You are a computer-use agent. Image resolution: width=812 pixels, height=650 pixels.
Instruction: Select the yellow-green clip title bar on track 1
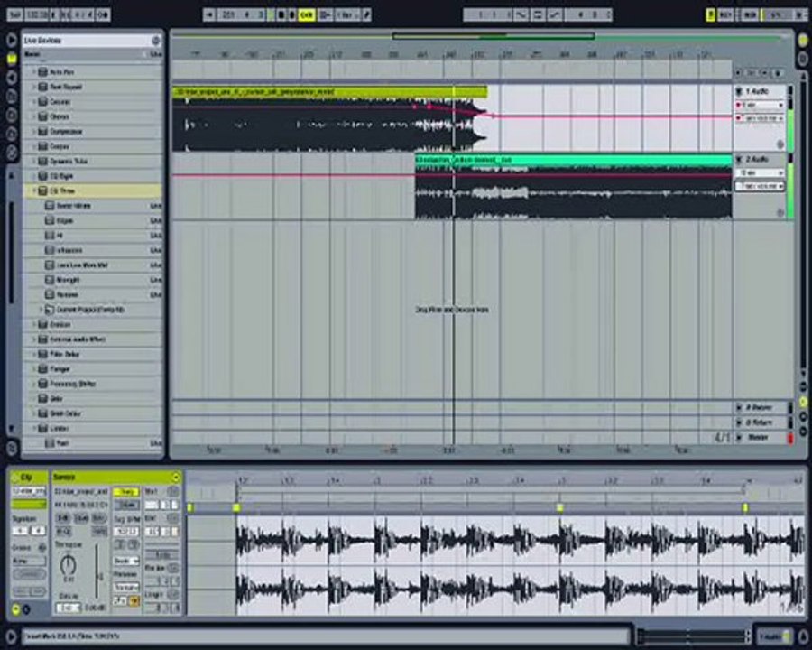[x=329, y=92]
